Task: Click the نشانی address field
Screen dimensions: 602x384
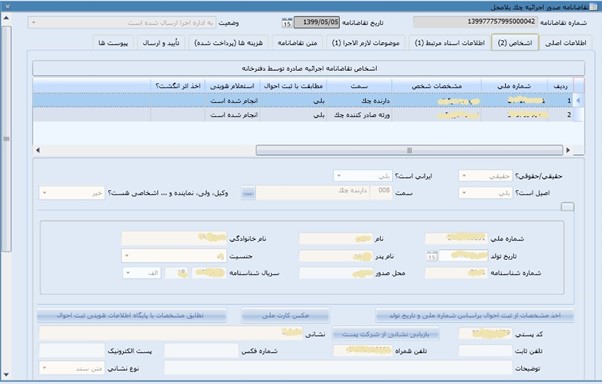Action: pyautogui.click(x=171, y=333)
